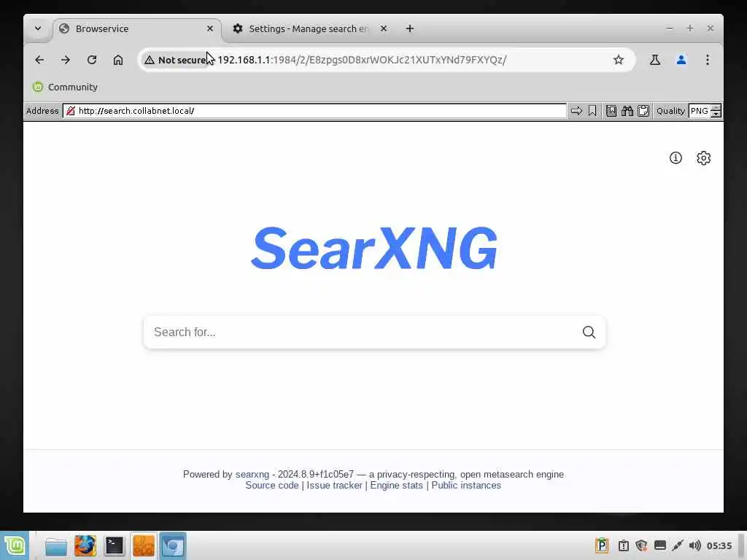Image resolution: width=747 pixels, height=560 pixels.
Task: Open a new tab with plus button
Action: coord(410,28)
